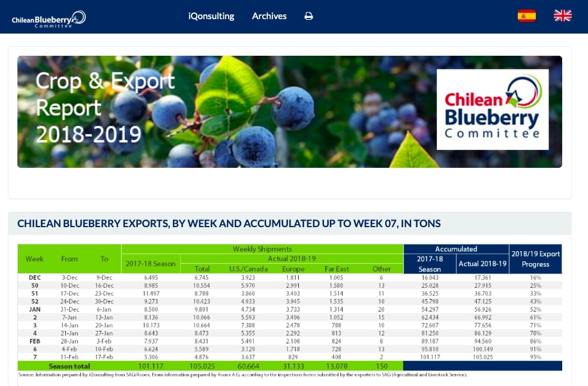Select the 16.043 accumulated value
The width and height of the screenshot is (588, 386).
pyautogui.click(x=430, y=278)
